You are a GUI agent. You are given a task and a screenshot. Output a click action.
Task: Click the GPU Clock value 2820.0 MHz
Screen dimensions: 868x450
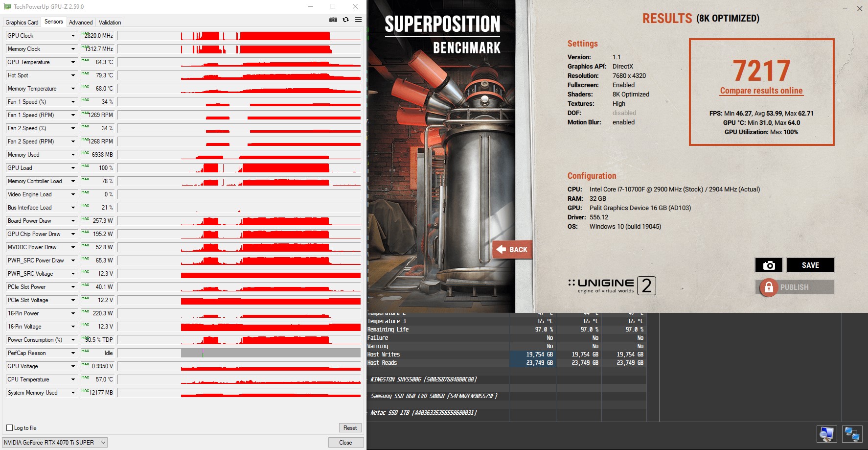point(97,36)
